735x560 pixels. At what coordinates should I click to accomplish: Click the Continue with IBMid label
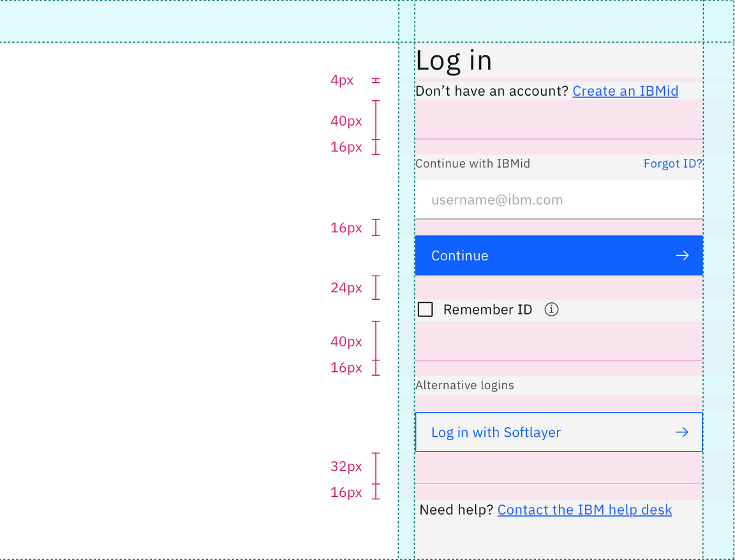point(473,163)
